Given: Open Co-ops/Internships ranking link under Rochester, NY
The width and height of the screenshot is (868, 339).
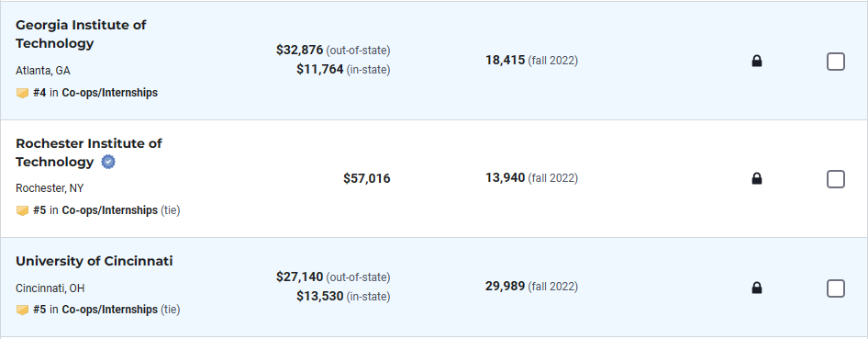Looking at the screenshot, I should [109, 210].
